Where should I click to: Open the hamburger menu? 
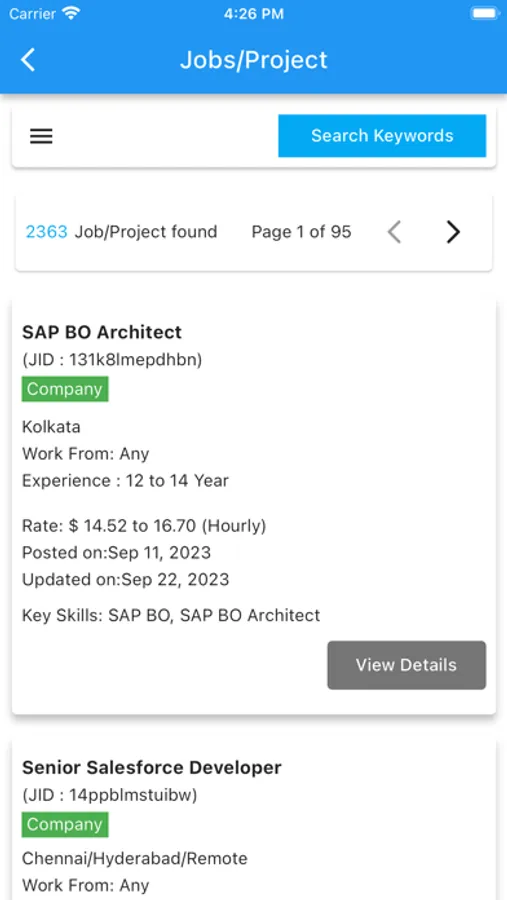point(41,136)
